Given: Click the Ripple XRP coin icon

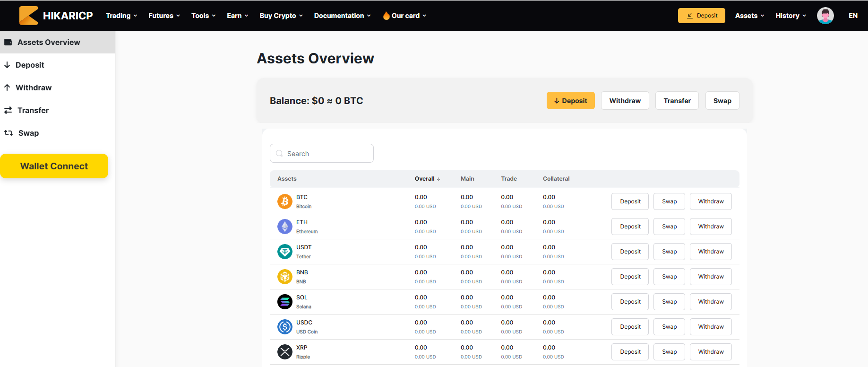Looking at the screenshot, I should [x=285, y=352].
